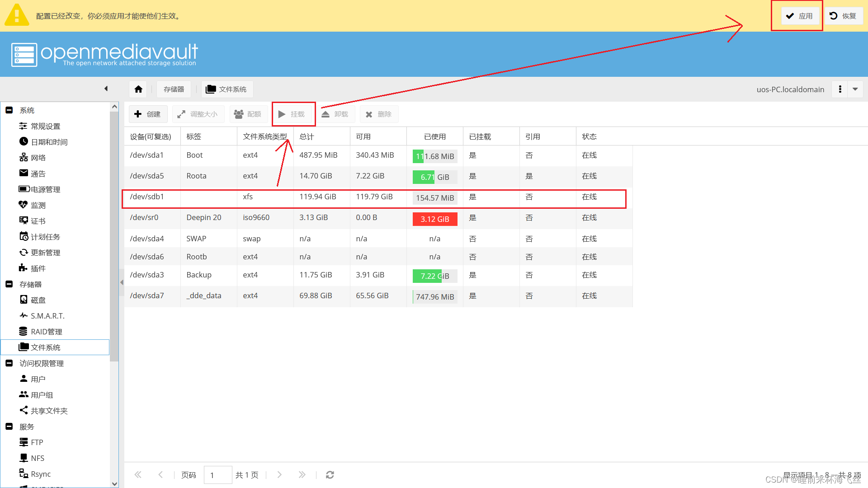Collapse the 服务 tree section
The image size is (868, 488).
(9, 427)
